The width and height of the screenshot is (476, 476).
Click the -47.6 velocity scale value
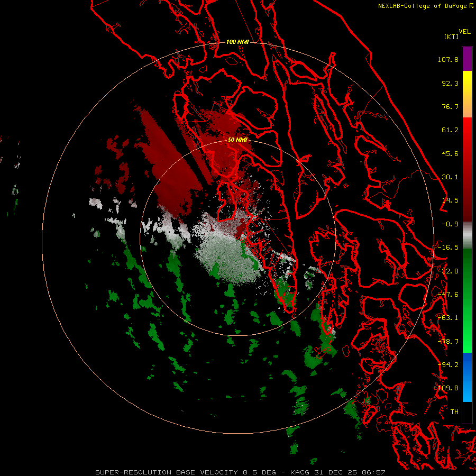(x=448, y=295)
